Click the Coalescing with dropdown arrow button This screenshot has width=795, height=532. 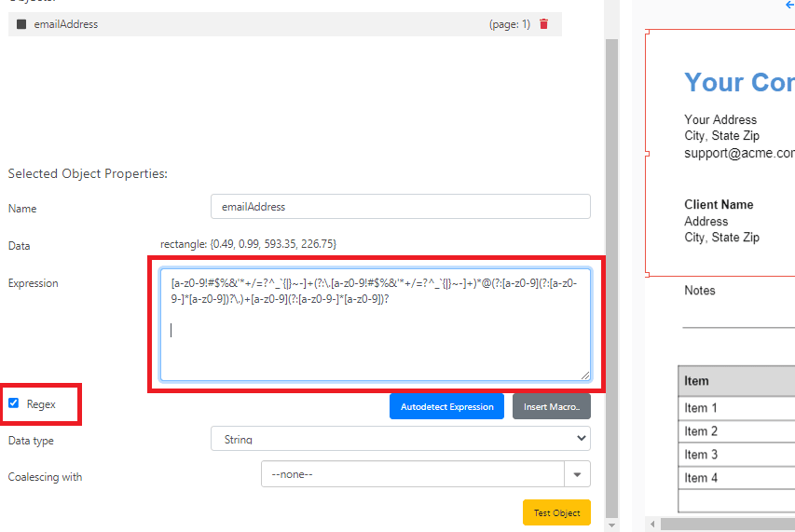(578, 475)
